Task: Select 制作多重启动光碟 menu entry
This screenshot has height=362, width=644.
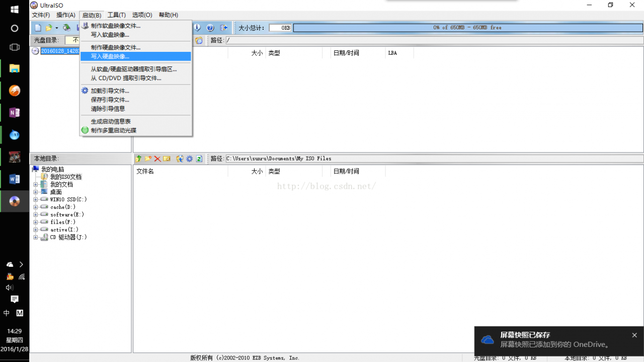Action: point(113,130)
